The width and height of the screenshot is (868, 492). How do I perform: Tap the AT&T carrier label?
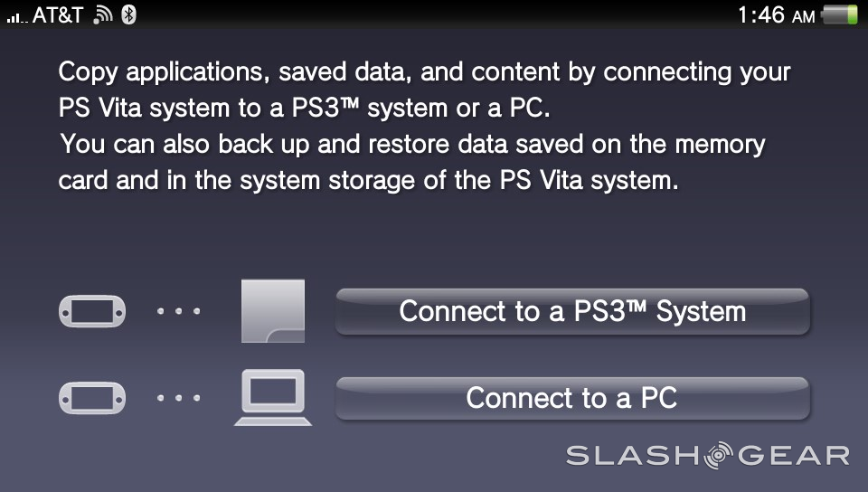pyautogui.click(x=58, y=15)
